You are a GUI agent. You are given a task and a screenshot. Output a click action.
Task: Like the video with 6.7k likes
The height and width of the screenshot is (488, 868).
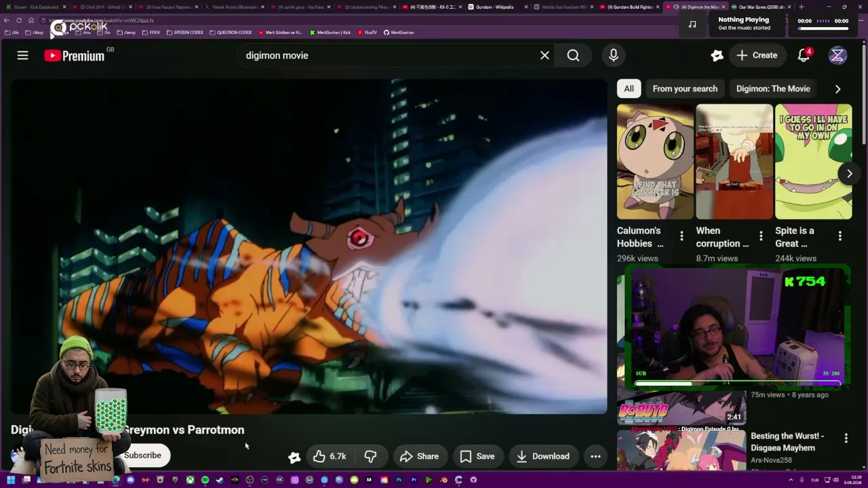coord(330,457)
